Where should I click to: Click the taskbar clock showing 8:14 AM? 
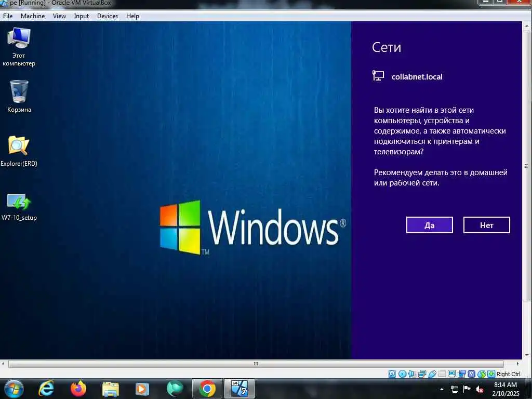point(506,389)
